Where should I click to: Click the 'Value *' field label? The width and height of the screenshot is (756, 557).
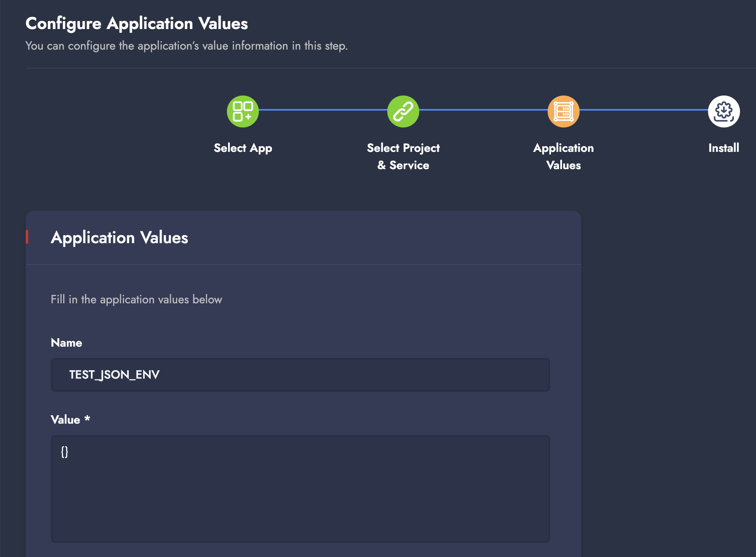tap(70, 419)
